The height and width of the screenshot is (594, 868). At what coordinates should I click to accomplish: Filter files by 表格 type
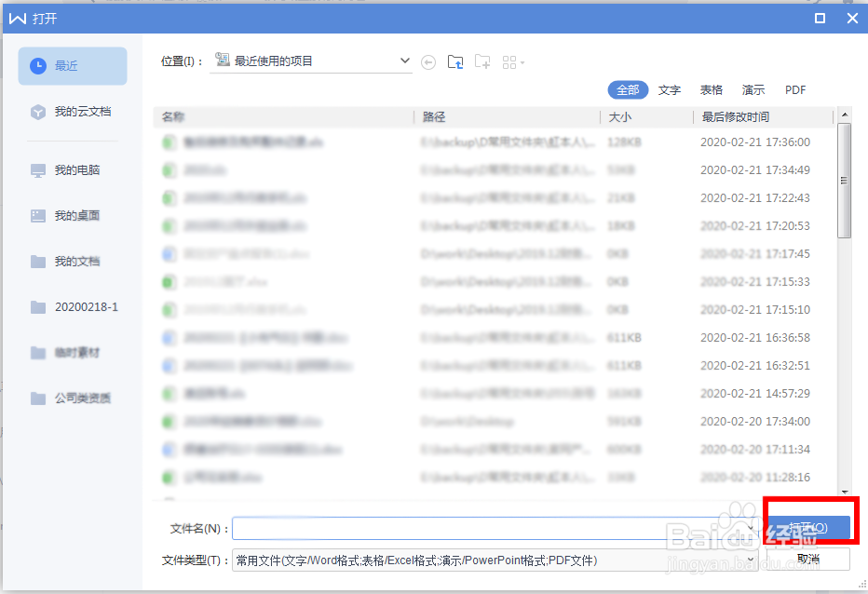[x=711, y=89]
